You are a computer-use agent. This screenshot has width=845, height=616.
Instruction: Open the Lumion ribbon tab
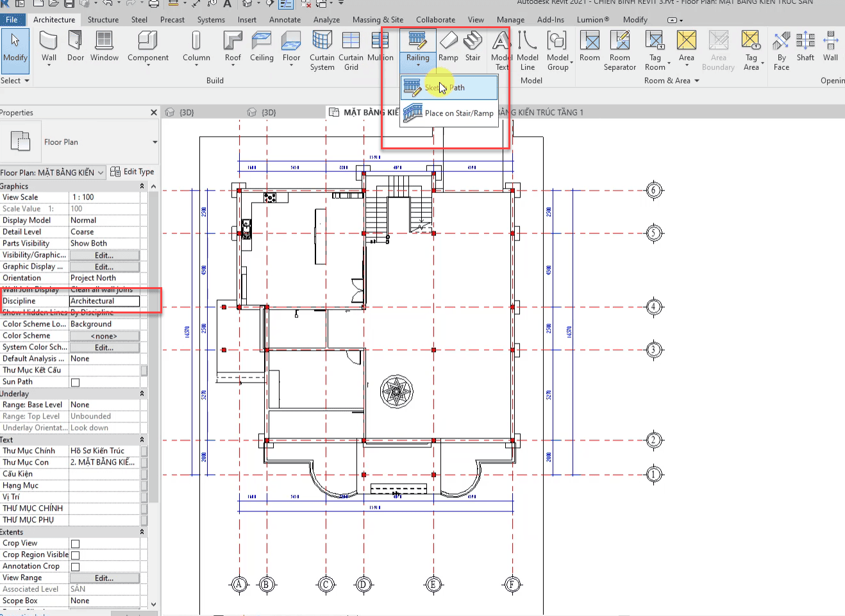pyautogui.click(x=593, y=20)
